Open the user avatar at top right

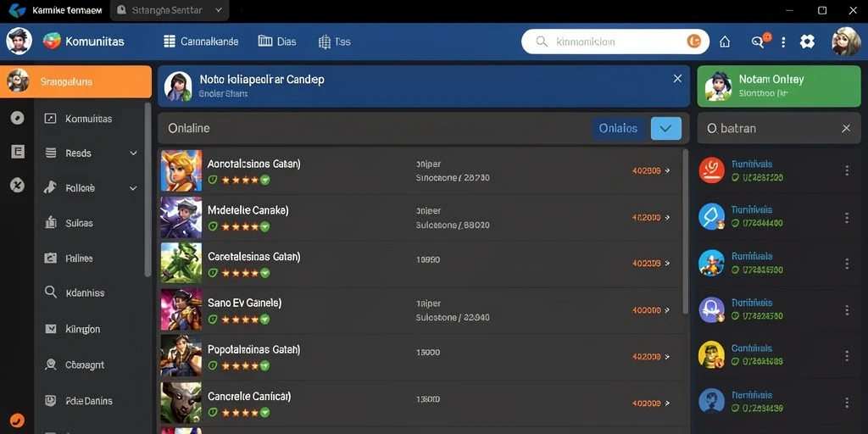click(846, 42)
